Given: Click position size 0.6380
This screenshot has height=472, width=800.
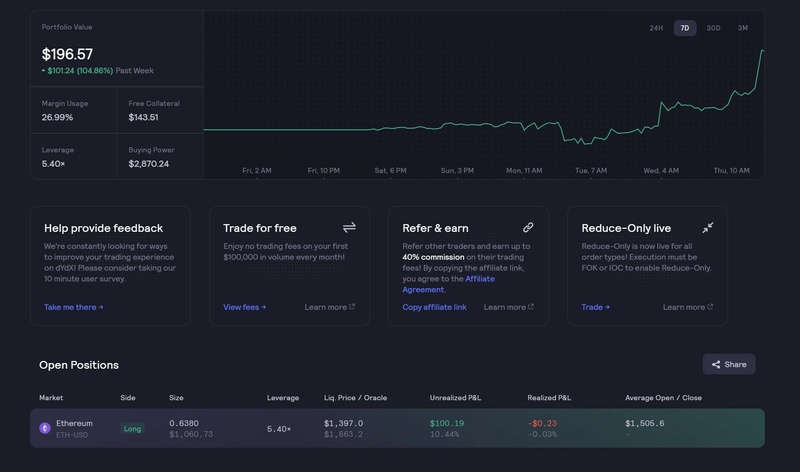Looking at the screenshot, I should tap(184, 423).
